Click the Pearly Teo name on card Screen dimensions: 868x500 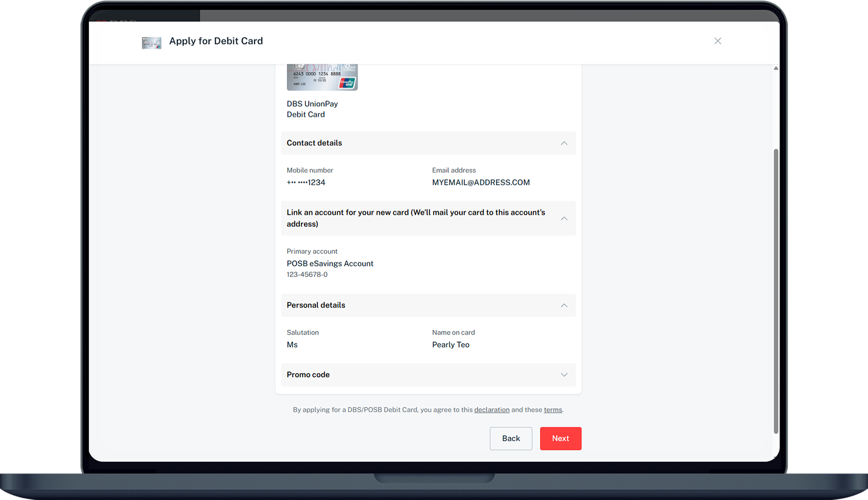(450, 344)
